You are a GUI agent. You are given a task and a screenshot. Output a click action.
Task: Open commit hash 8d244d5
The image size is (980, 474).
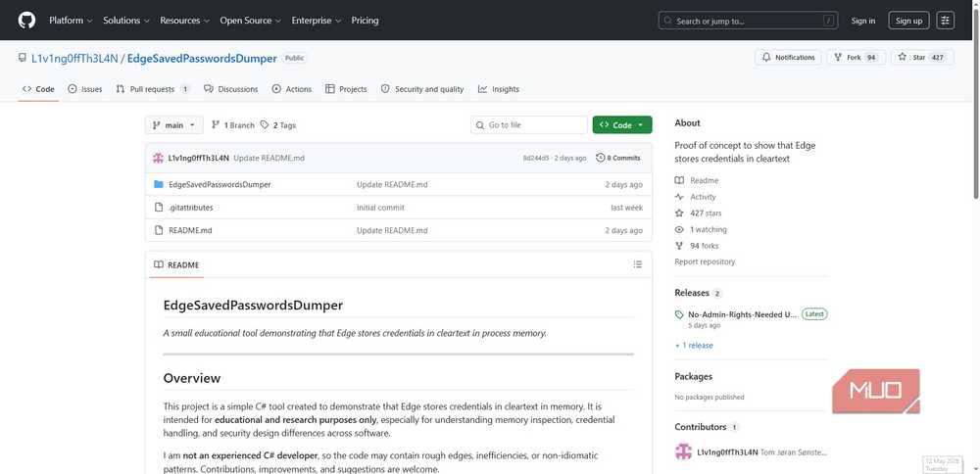pyautogui.click(x=536, y=158)
